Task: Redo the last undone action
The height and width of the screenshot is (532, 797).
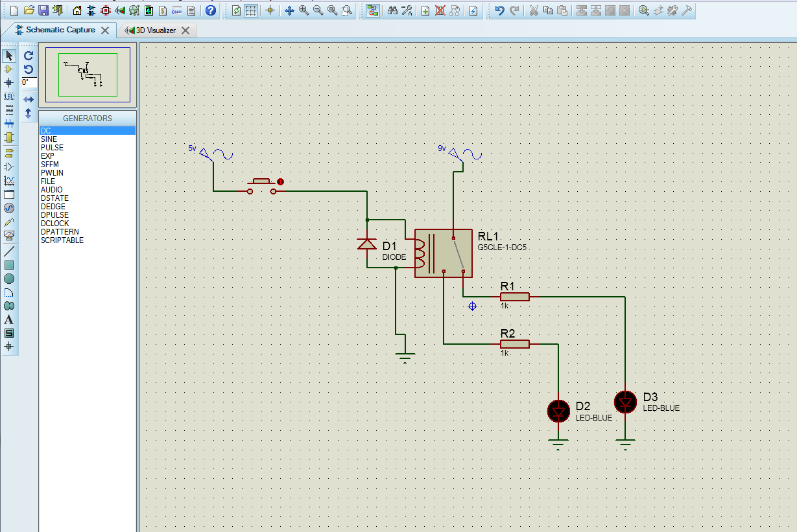Action: pos(514,10)
